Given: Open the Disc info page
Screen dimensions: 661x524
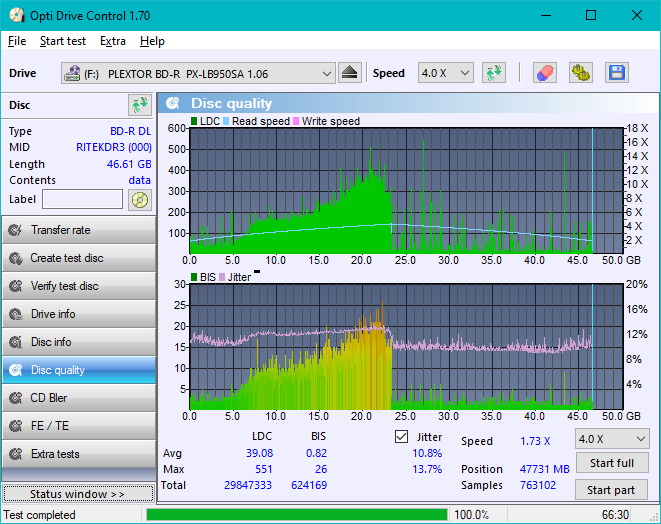Looking at the screenshot, I should pyautogui.click(x=79, y=342).
